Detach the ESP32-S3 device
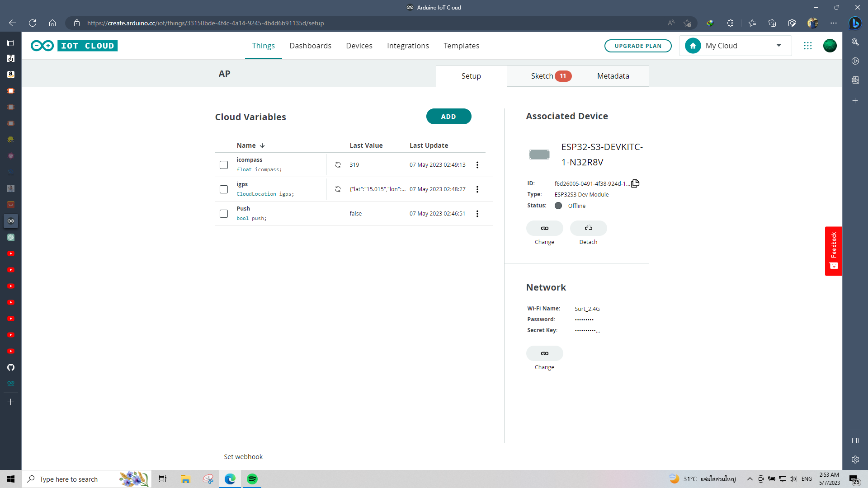868x488 pixels. (588, 228)
